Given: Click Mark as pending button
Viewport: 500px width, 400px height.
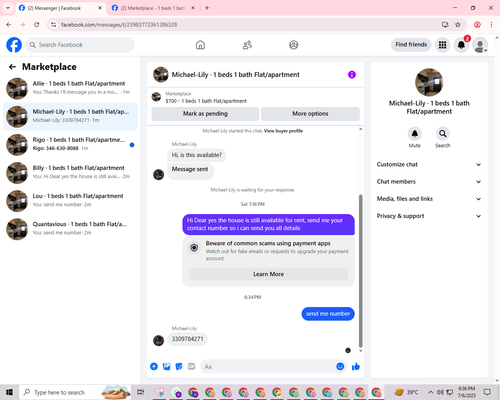Looking at the screenshot, I should click(x=205, y=114).
